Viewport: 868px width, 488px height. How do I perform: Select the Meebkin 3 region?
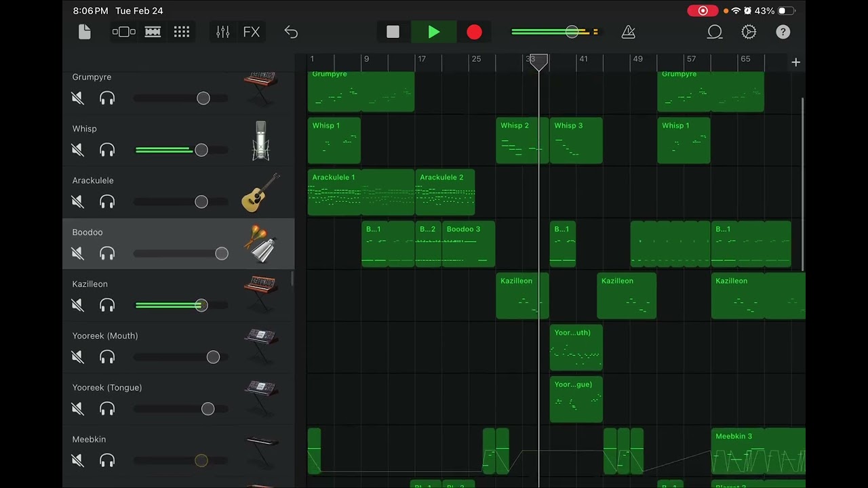coord(758,451)
